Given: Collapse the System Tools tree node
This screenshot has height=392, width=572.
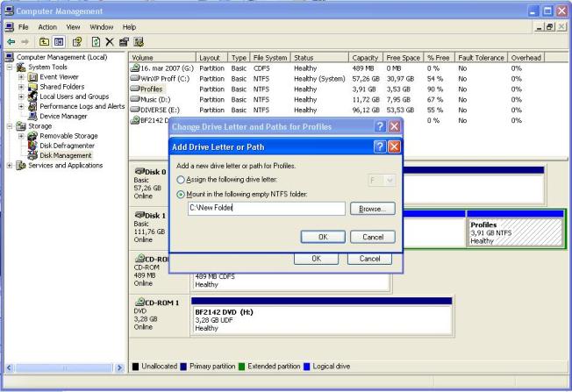Looking at the screenshot, I should tap(10, 68).
